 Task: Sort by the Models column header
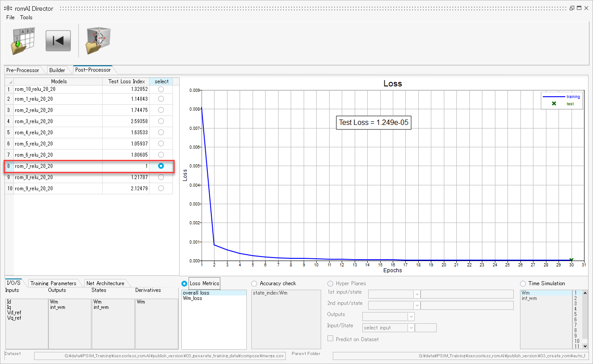coord(59,81)
